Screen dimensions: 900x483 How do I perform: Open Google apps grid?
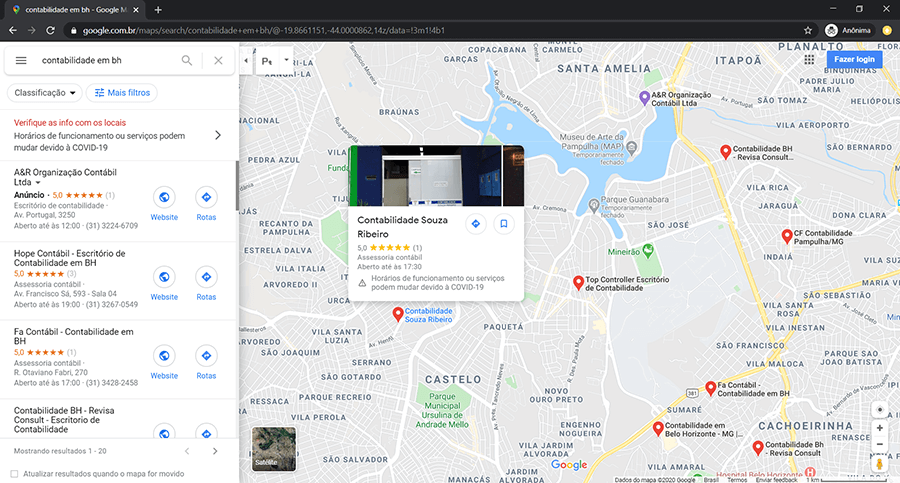[x=809, y=60]
